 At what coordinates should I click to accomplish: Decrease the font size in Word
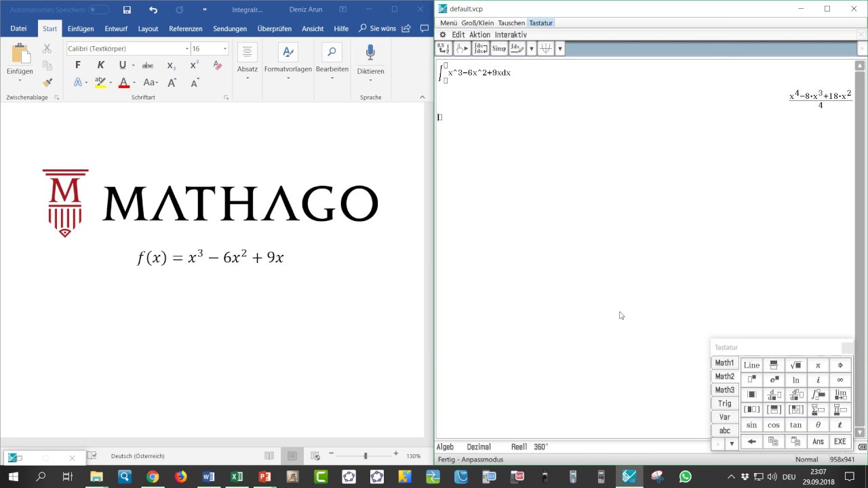[x=195, y=83]
